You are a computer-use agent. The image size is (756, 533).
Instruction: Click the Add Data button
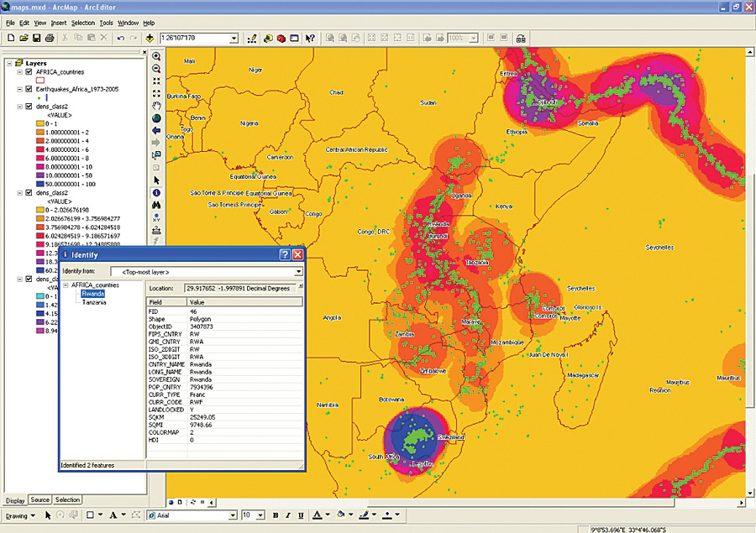click(x=150, y=38)
